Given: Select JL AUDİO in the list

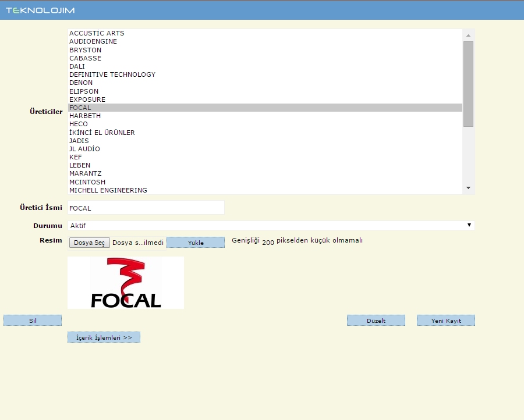Looking at the screenshot, I should tap(265, 149).
